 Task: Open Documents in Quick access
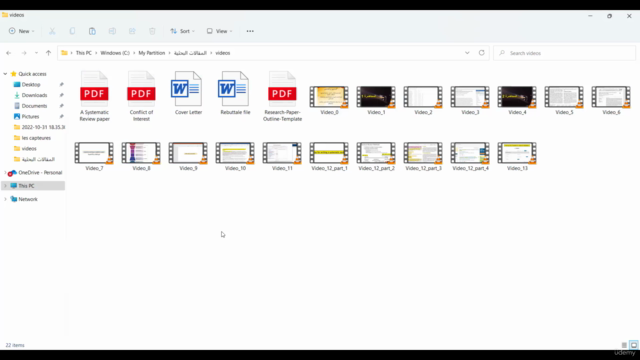[34, 106]
